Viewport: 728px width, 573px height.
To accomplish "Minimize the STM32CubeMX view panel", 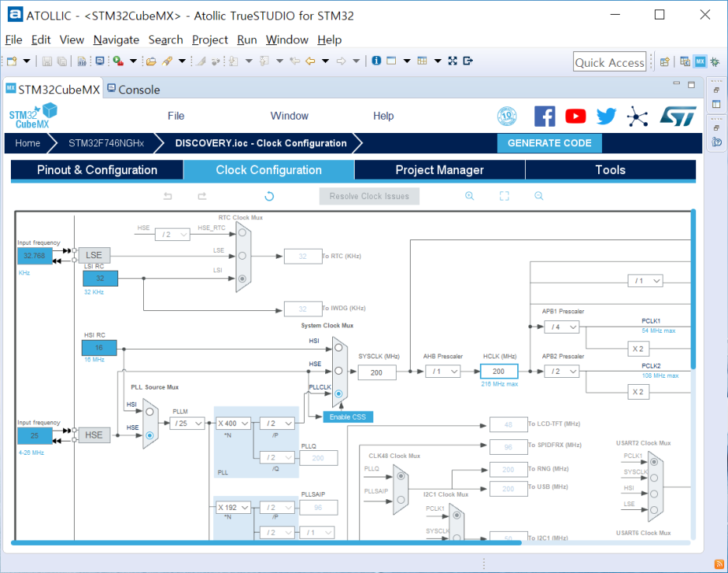I will [677, 83].
